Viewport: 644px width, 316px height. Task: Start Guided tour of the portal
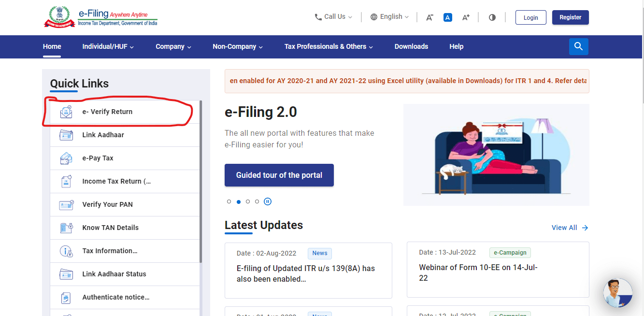pyautogui.click(x=279, y=175)
